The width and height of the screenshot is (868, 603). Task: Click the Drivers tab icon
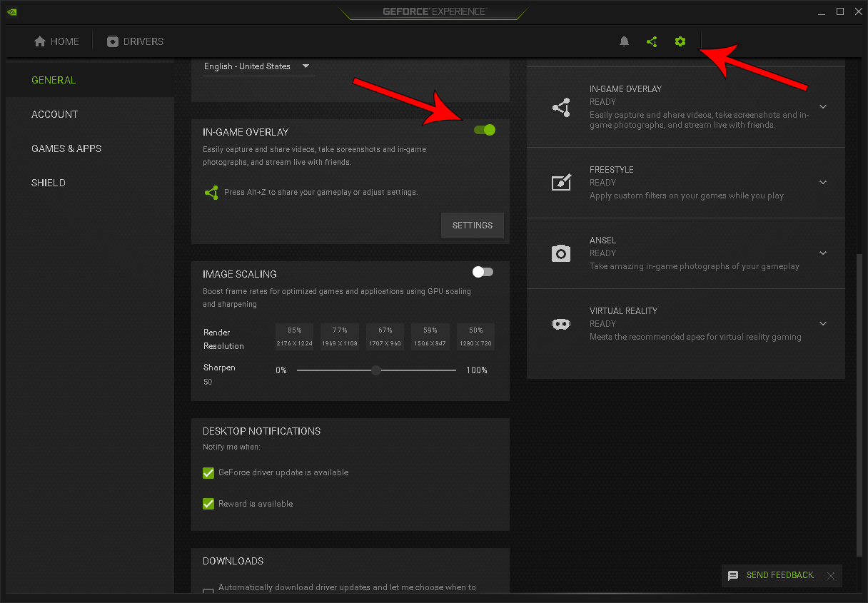pyautogui.click(x=113, y=41)
